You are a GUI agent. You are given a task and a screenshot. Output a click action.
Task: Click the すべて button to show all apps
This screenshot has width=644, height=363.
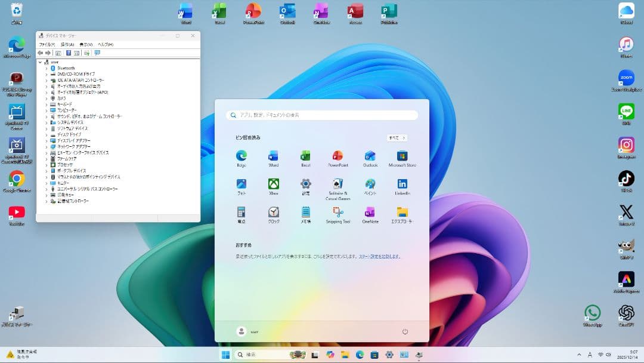[397, 137]
